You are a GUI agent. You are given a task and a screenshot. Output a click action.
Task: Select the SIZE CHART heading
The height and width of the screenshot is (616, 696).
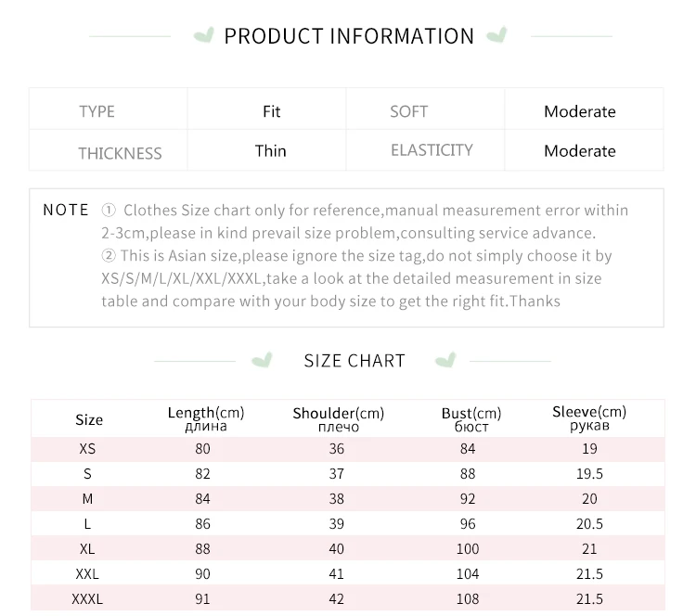click(x=354, y=361)
